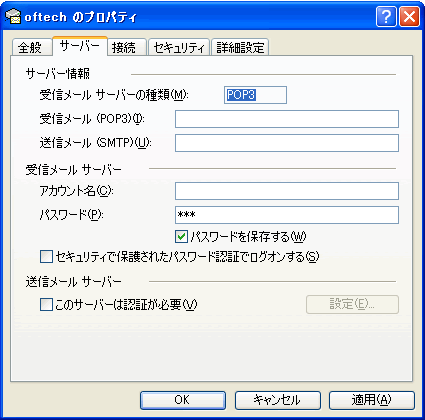Open the 接続 tab
The height and width of the screenshot is (420, 425).
point(127,47)
